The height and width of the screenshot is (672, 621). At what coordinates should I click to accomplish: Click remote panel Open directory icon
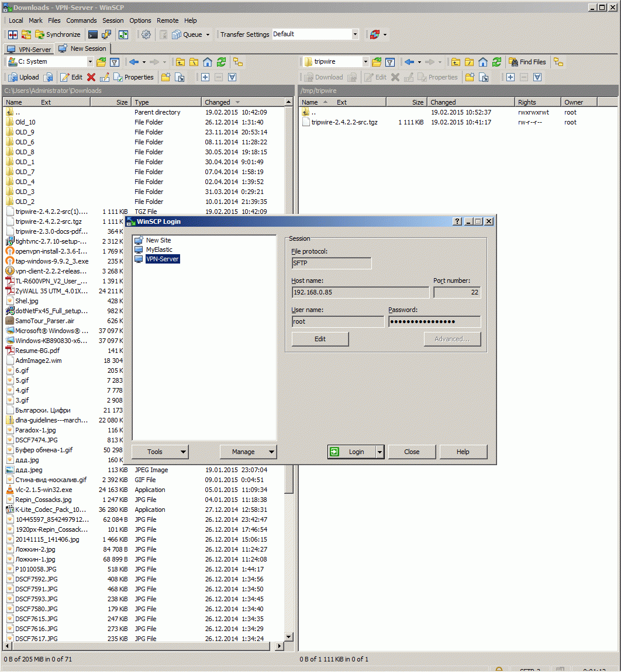pyautogui.click(x=377, y=62)
